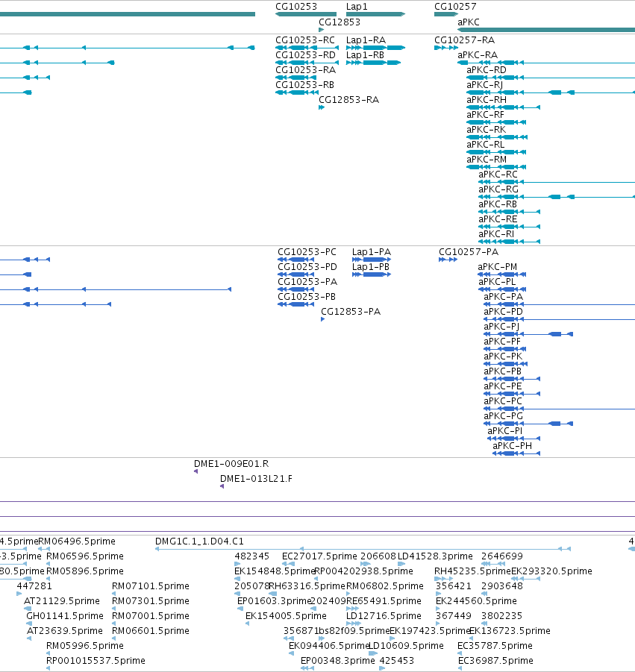Select EST AT23639.5prime
The image size is (635, 672).
65,631
